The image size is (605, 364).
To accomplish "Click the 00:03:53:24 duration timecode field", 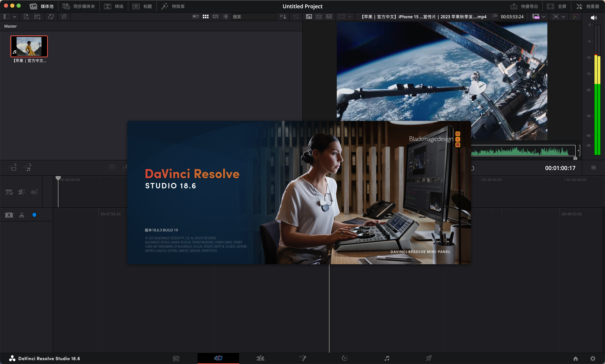I will (x=512, y=17).
